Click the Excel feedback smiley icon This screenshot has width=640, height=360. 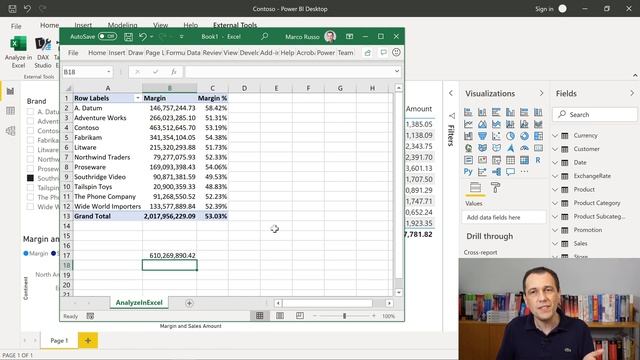pos(396,52)
